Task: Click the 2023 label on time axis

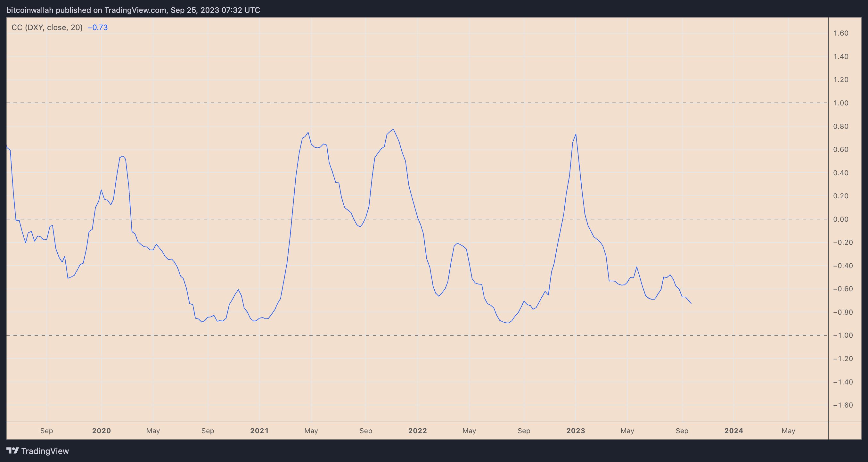Action: 576,431
